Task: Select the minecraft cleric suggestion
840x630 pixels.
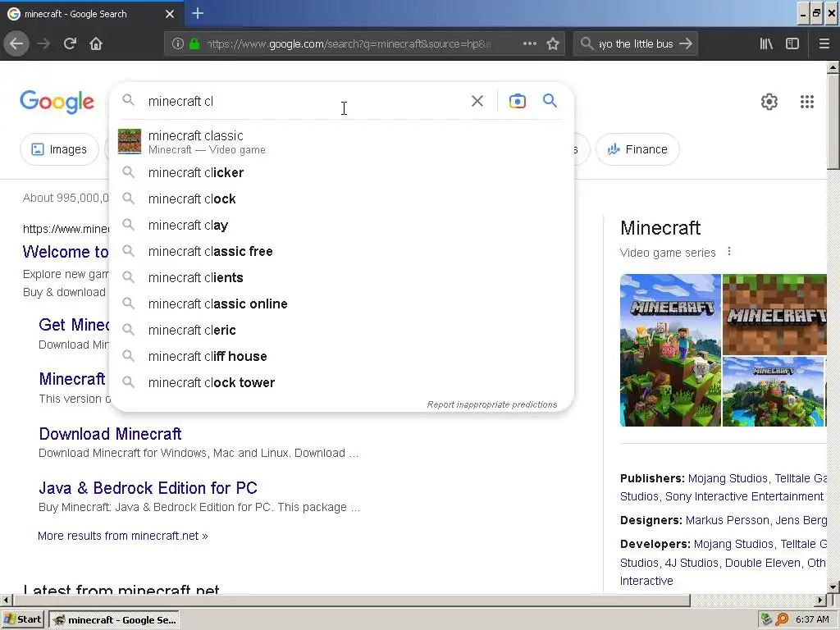Action: (x=341, y=330)
